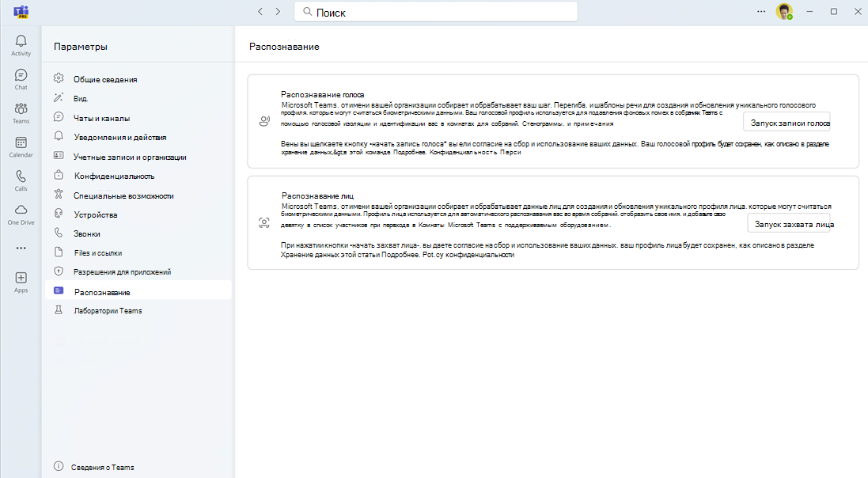Image resolution: width=868 pixels, height=478 pixels.
Task: Click the shield icon for Разрешения для приложений
Action: [x=59, y=271]
